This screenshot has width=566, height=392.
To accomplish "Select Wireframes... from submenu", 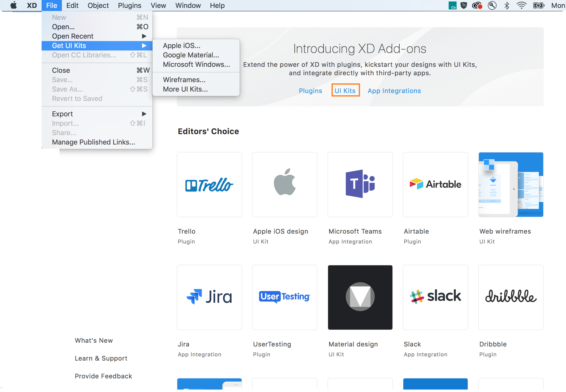I will (196, 80).
